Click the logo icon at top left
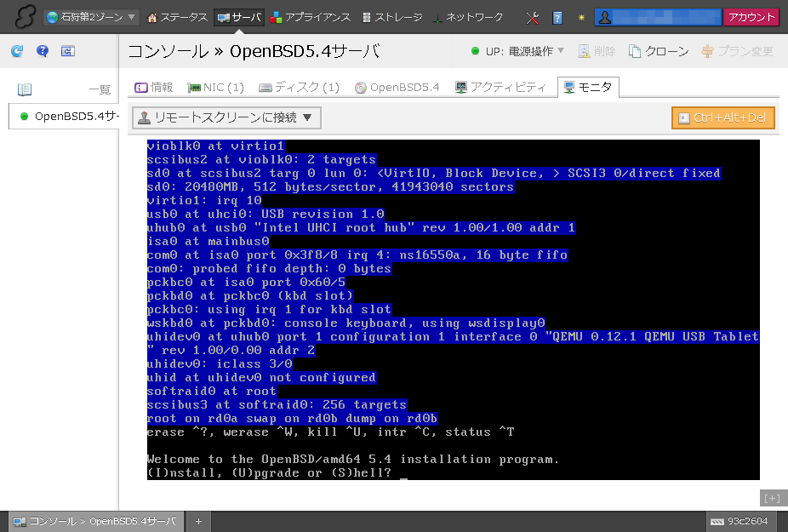This screenshot has height=532, width=788. click(x=21, y=17)
